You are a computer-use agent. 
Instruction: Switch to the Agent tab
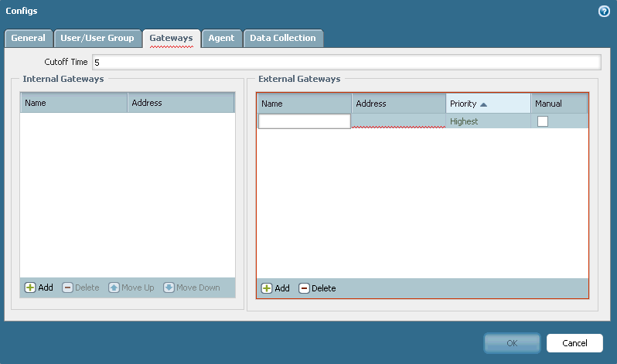click(x=221, y=38)
